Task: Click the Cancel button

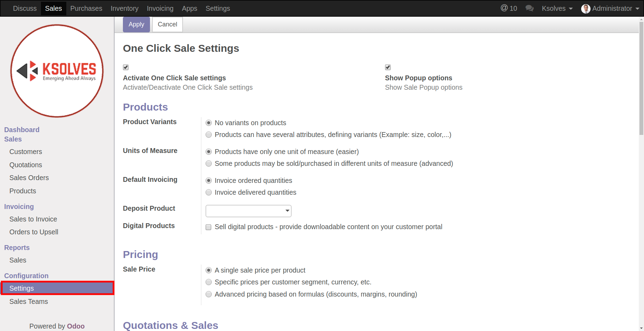Action: pos(167,24)
